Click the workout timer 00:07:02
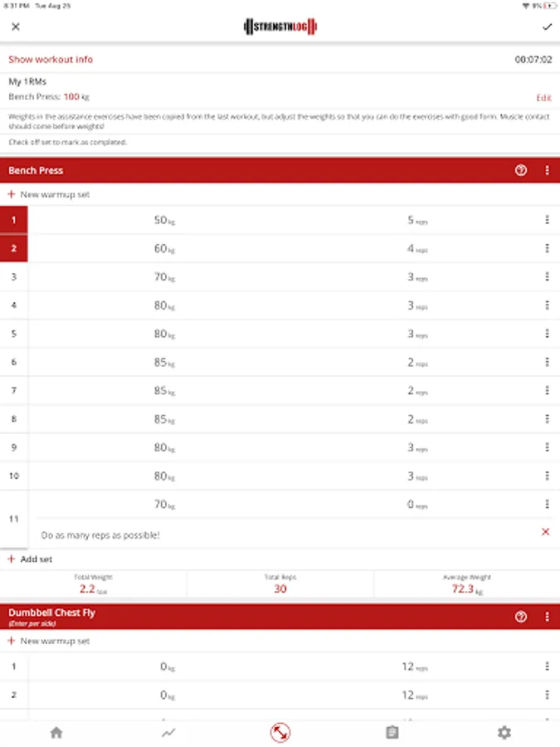This screenshot has width=560, height=747. [x=533, y=60]
